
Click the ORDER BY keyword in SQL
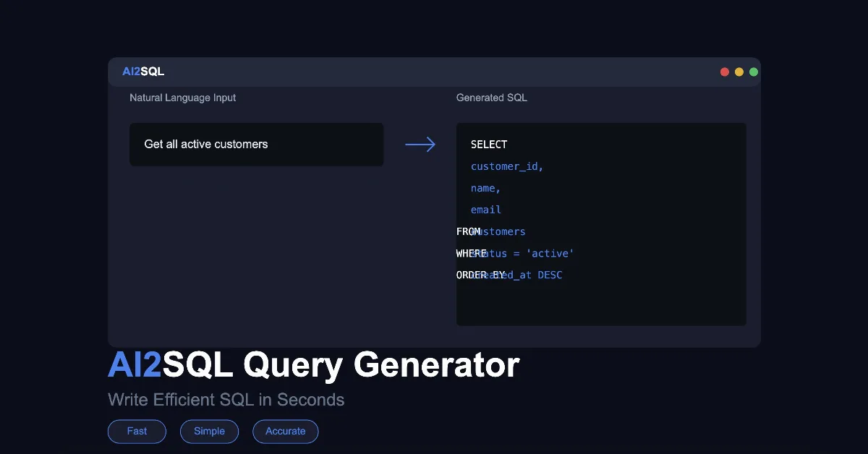[x=481, y=275]
